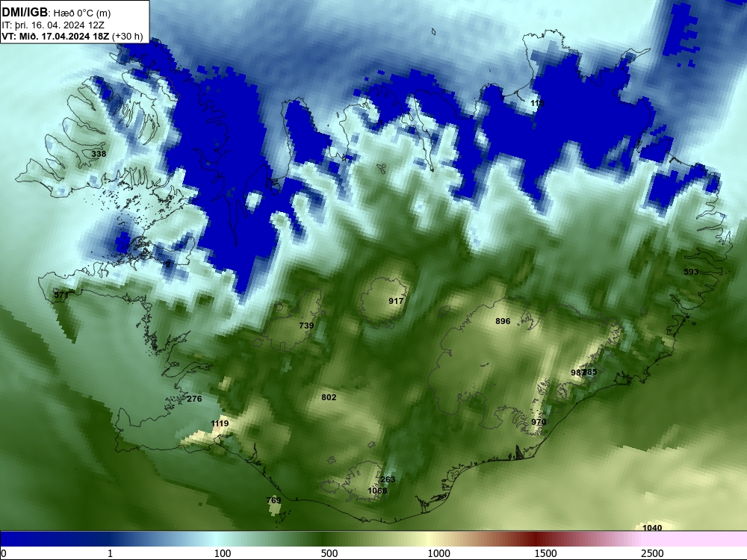This screenshot has height=560, width=747.
Task: Click the map value 1040 at bottom right
Action: click(x=652, y=528)
